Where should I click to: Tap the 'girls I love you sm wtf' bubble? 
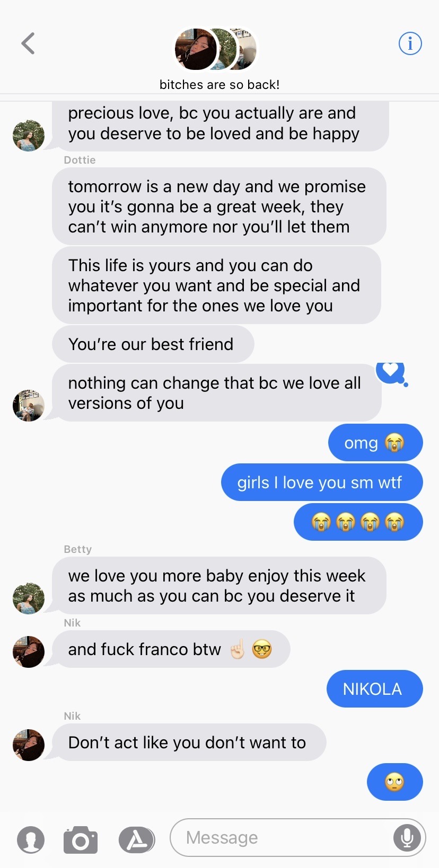pos(322,482)
